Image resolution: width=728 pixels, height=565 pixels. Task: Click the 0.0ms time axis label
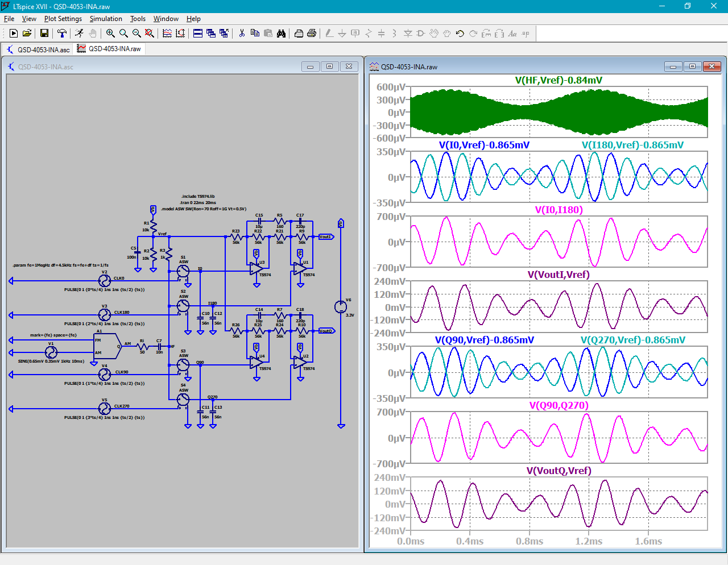point(411,541)
